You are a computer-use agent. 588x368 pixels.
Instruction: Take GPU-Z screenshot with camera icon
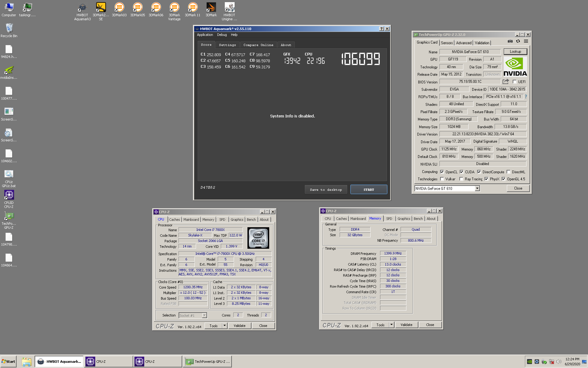click(x=510, y=41)
